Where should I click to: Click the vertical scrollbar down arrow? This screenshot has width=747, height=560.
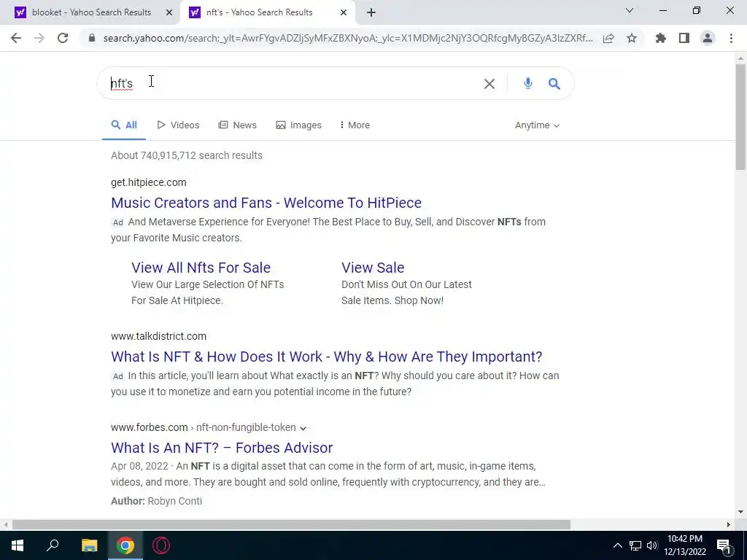click(740, 513)
